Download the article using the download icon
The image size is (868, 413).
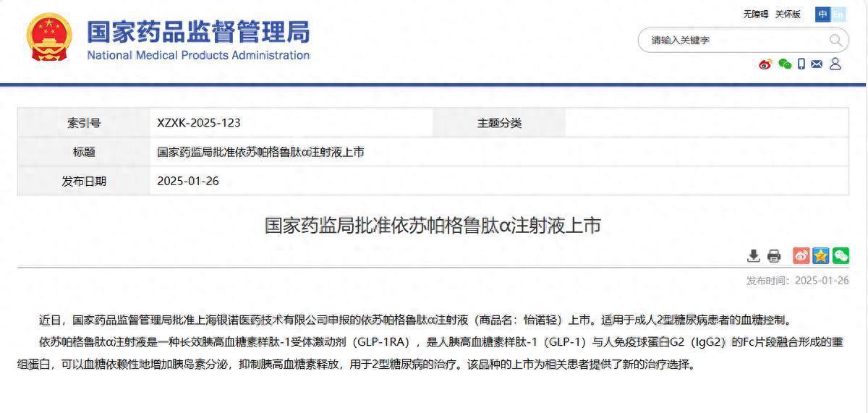(754, 255)
